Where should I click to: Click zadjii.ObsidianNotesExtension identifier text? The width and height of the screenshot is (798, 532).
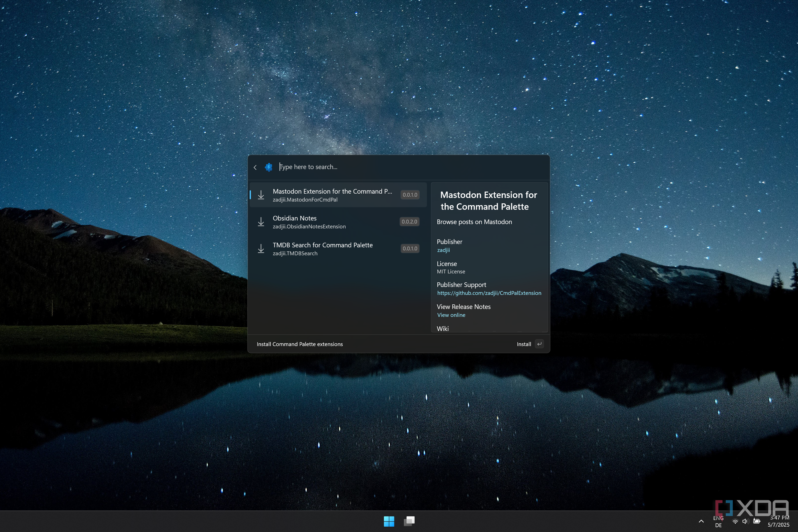pyautogui.click(x=309, y=227)
